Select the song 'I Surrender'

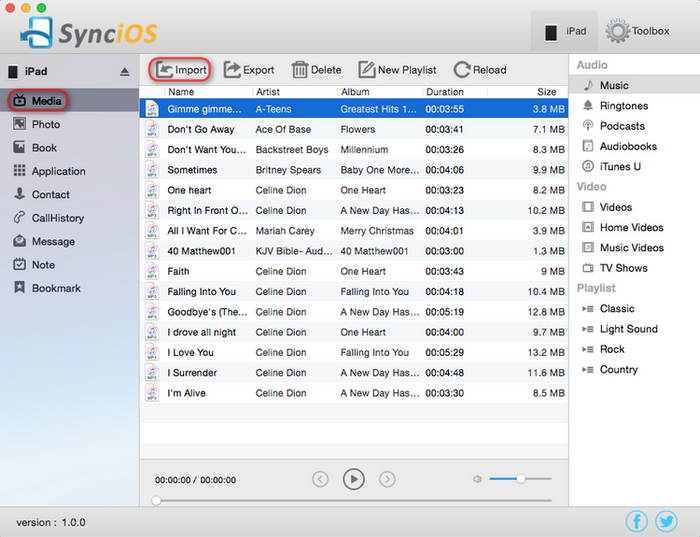coord(354,373)
